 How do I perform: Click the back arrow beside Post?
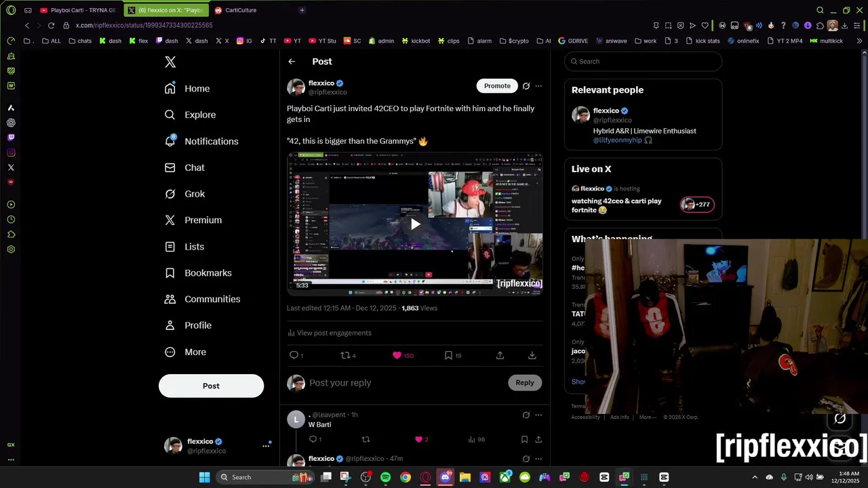(292, 62)
